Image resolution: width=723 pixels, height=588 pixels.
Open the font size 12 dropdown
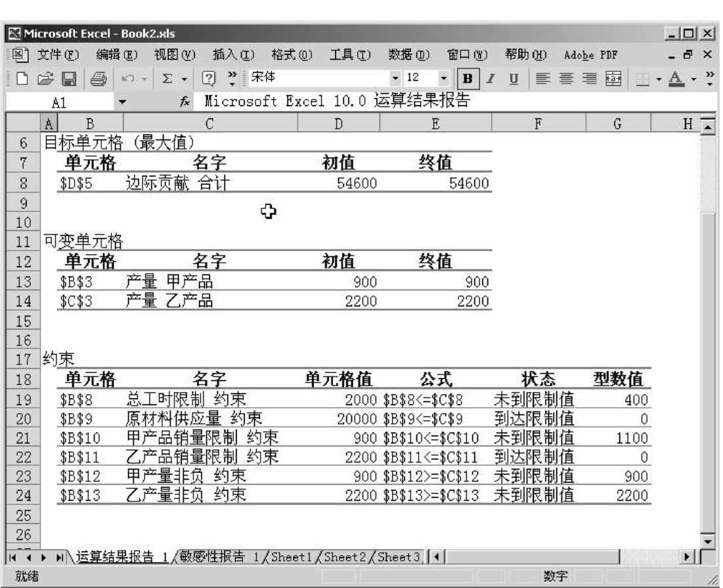(443, 78)
